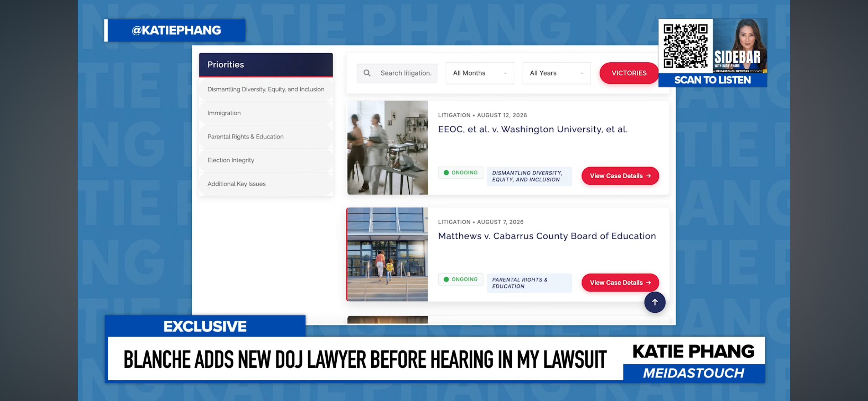This screenshot has height=401, width=868.
Task: Select the Immigration priority
Action: (266, 113)
